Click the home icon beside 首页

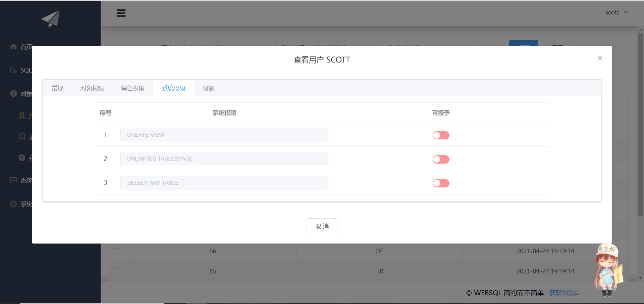pos(13,47)
